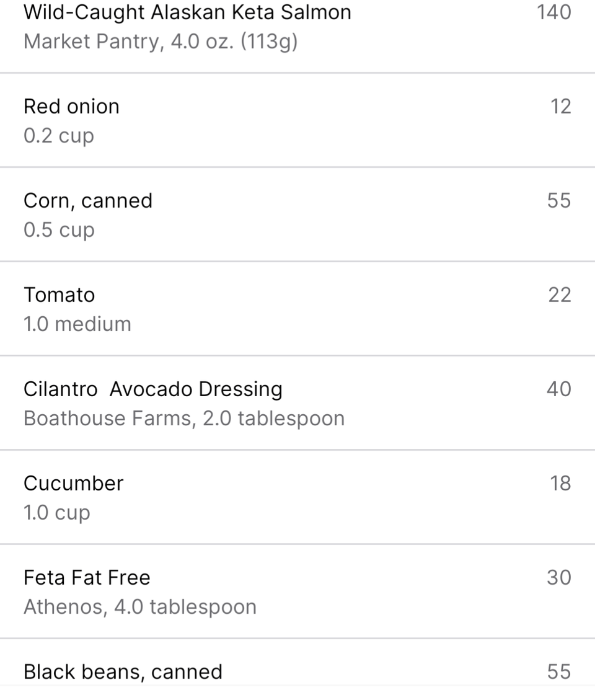Click the 140 calorie value for salmon
595x700 pixels.
click(553, 12)
